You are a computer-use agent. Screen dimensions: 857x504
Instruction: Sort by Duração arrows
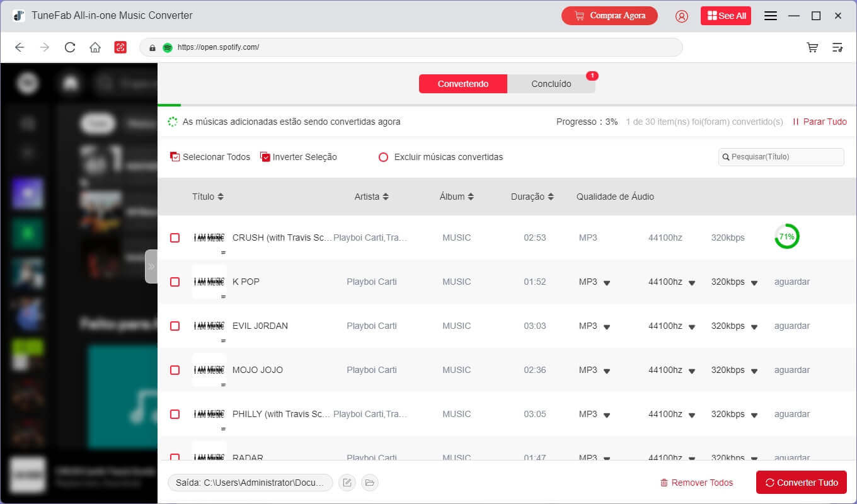tap(551, 197)
